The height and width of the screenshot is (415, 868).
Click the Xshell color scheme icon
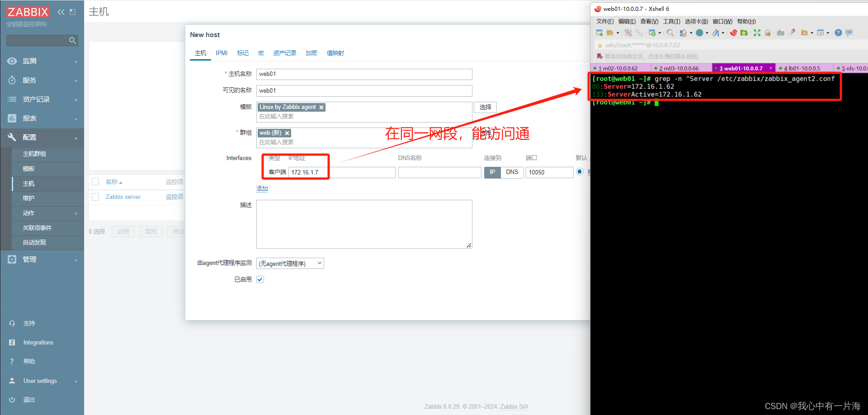[x=683, y=33]
